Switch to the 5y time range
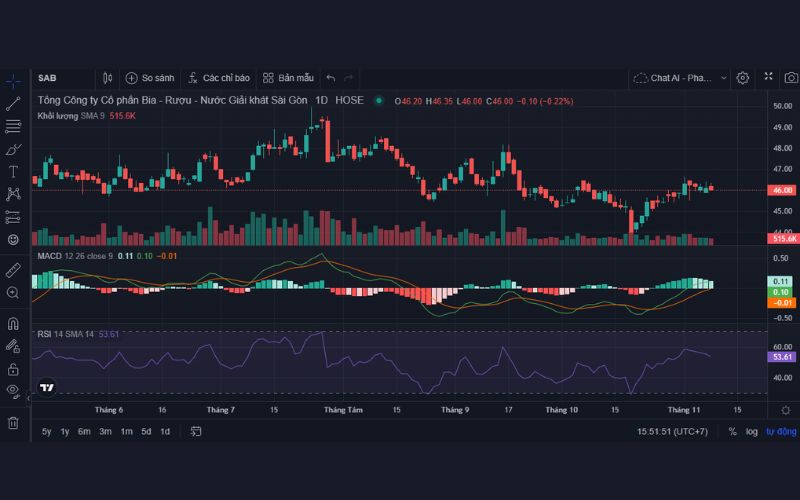Screen dimensions: 800x500 (x=47, y=432)
